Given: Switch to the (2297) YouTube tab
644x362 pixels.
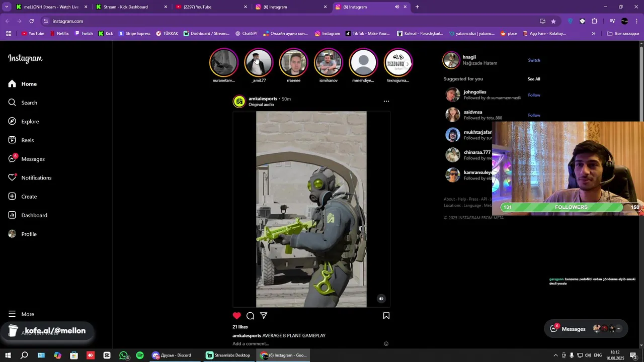Looking at the screenshot, I should 211,7.
